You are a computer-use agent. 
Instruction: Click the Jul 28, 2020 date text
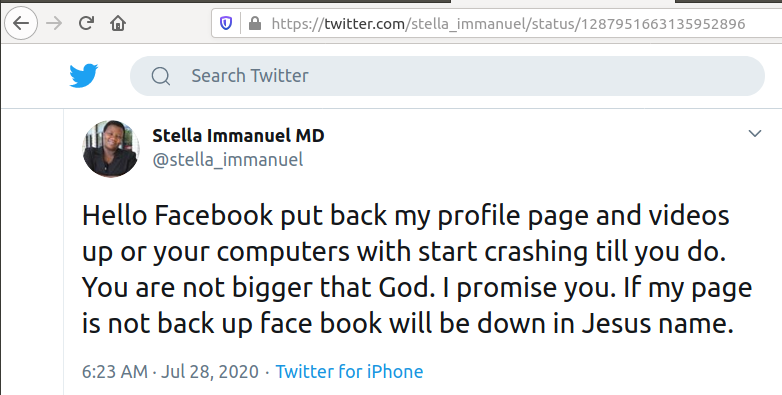(210, 372)
